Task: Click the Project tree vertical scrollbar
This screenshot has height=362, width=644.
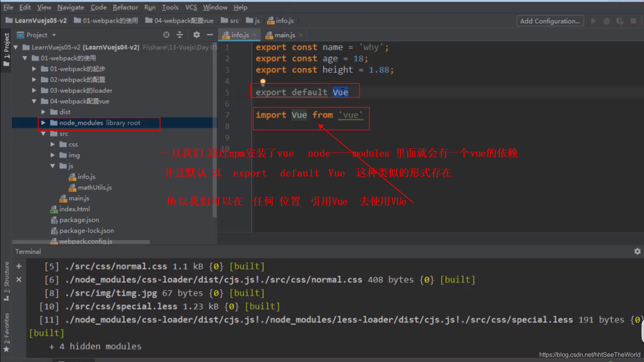Action: pyautogui.click(x=215, y=129)
